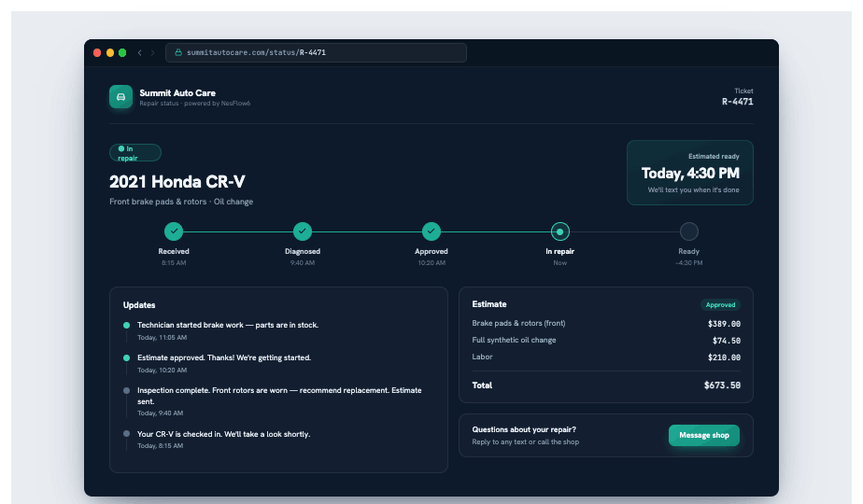Click 'Reply to any text or call the shop'
Image resolution: width=863 pixels, height=504 pixels.
526,441
